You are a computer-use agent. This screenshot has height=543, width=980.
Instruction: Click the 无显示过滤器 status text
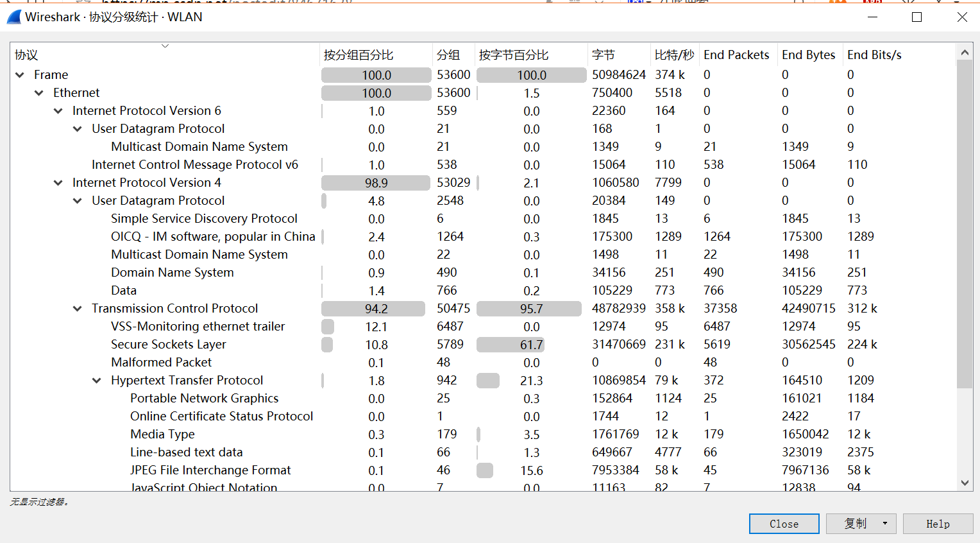[x=39, y=502]
